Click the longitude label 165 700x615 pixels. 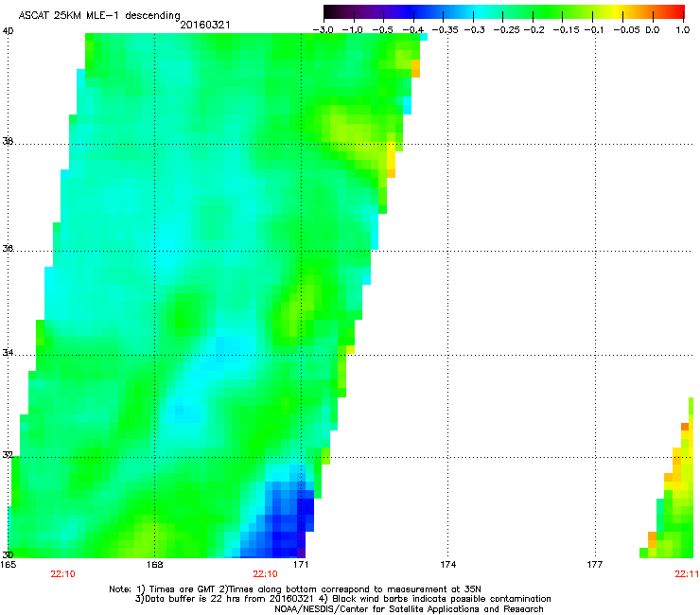point(8,565)
